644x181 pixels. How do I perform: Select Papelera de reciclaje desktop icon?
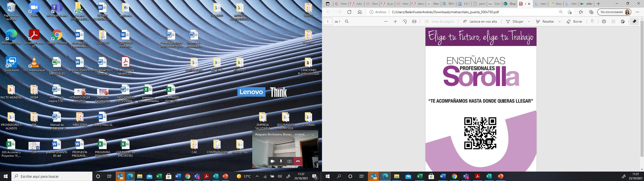click(x=11, y=12)
